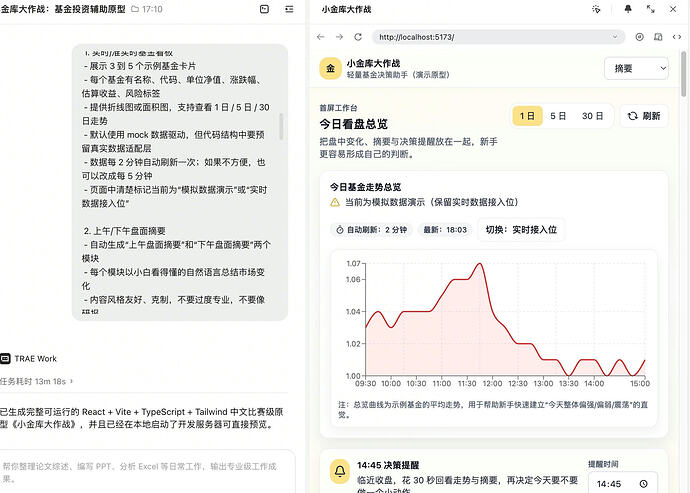Click the element picker icon in preview header
The image size is (690, 493).
point(596,9)
